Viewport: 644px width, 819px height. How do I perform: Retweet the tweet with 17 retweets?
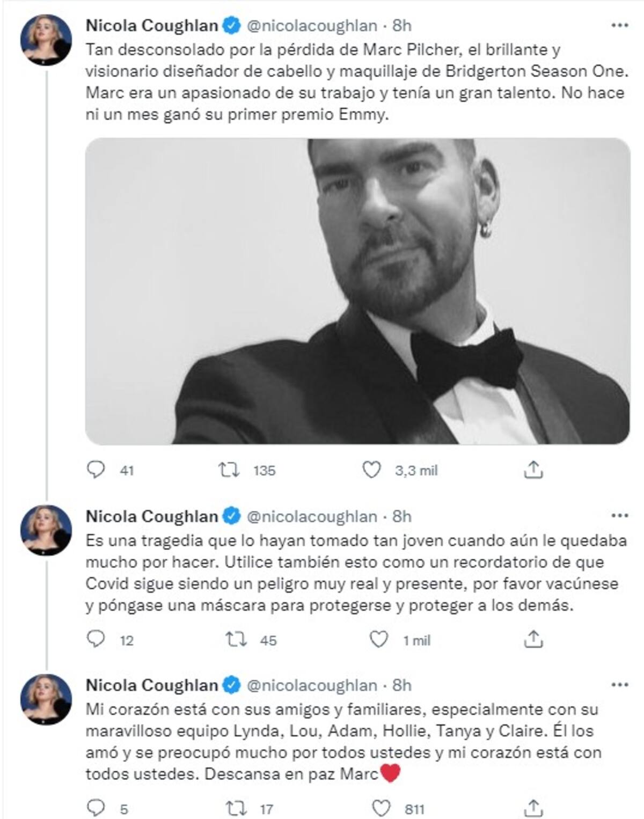point(236,808)
